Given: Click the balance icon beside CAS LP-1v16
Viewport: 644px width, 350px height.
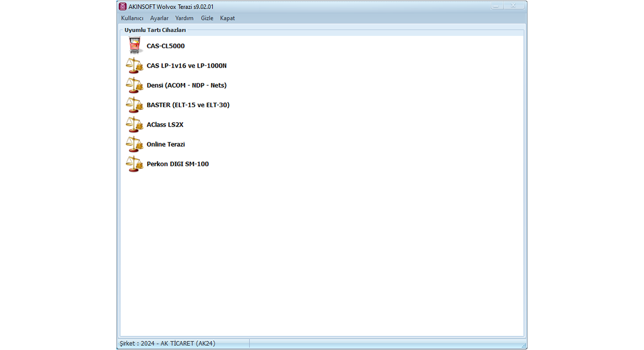Looking at the screenshot, I should tap(134, 66).
